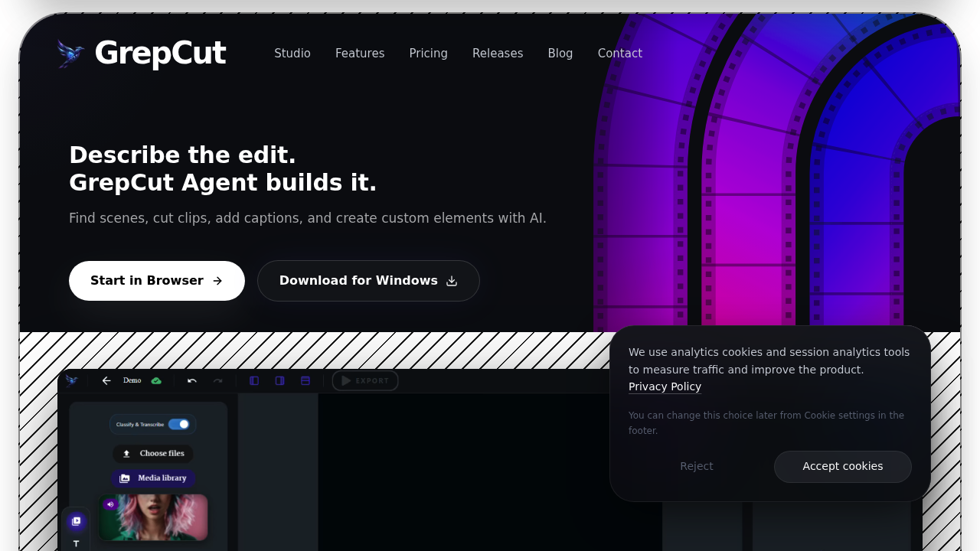Image resolution: width=980 pixels, height=551 pixels.
Task: Open the Features nav item
Action: tap(360, 54)
